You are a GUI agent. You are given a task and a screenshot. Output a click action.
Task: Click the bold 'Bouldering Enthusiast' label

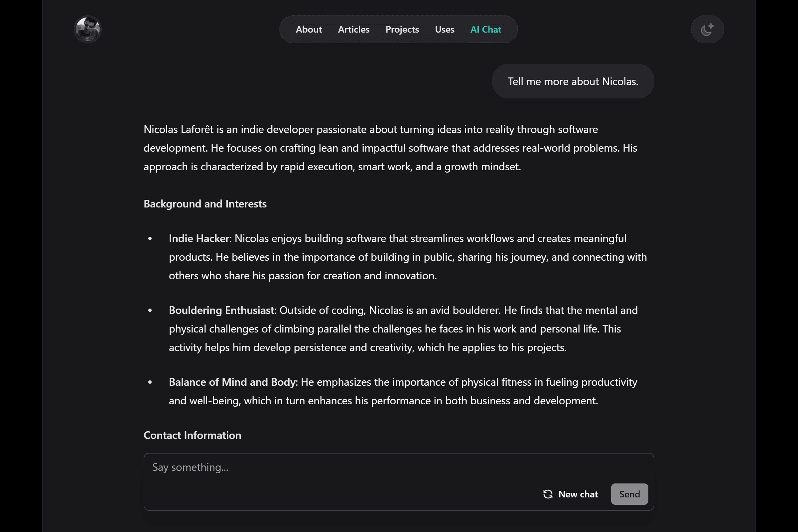click(x=221, y=310)
